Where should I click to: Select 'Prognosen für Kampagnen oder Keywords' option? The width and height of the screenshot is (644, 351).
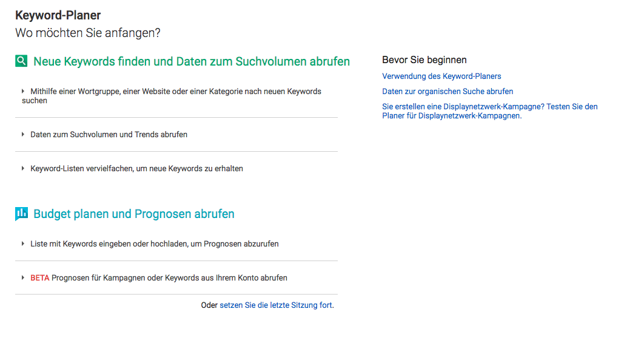pos(169,278)
